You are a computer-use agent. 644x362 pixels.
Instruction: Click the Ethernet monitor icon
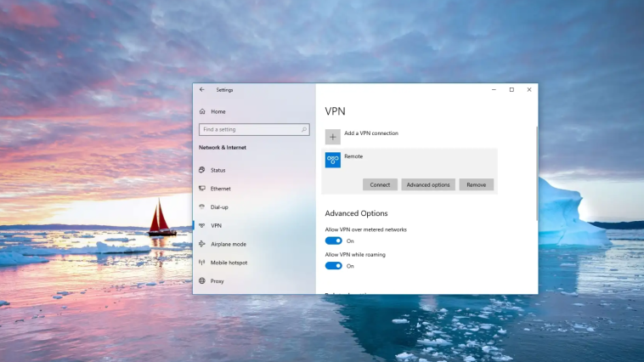(x=202, y=189)
